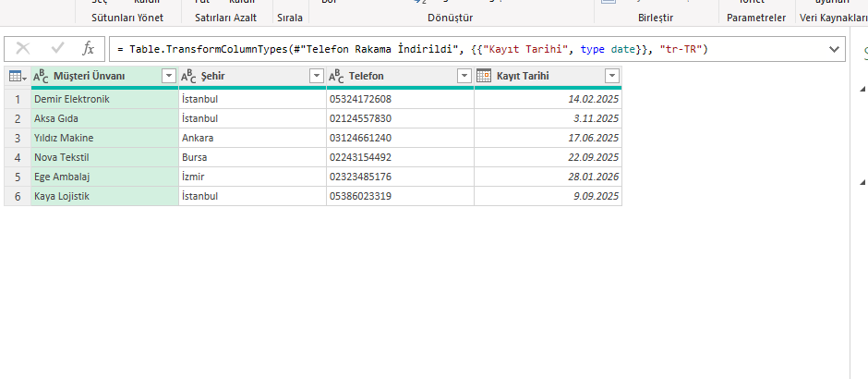
Task: Click the Ege Ambalaj cell
Action: pos(104,177)
